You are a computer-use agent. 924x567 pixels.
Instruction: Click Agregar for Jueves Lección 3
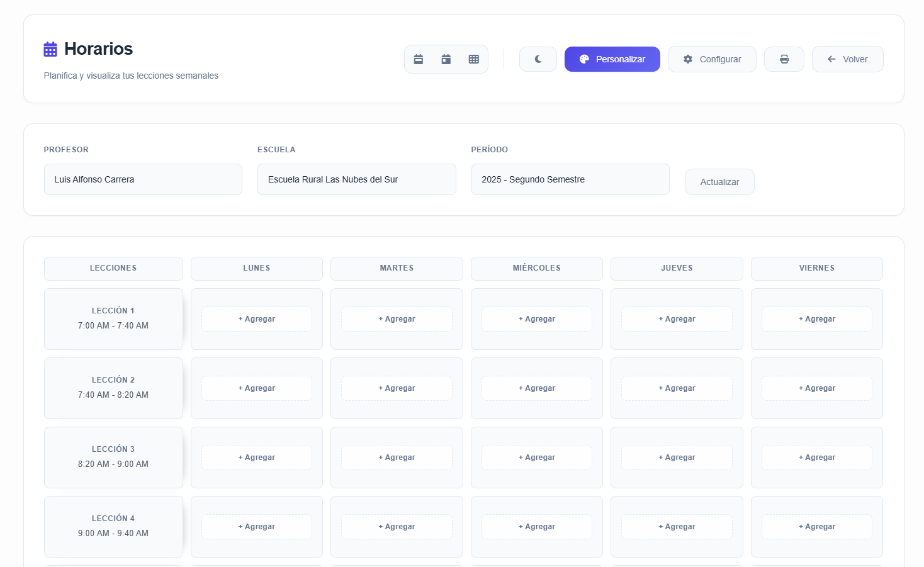[677, 458]
